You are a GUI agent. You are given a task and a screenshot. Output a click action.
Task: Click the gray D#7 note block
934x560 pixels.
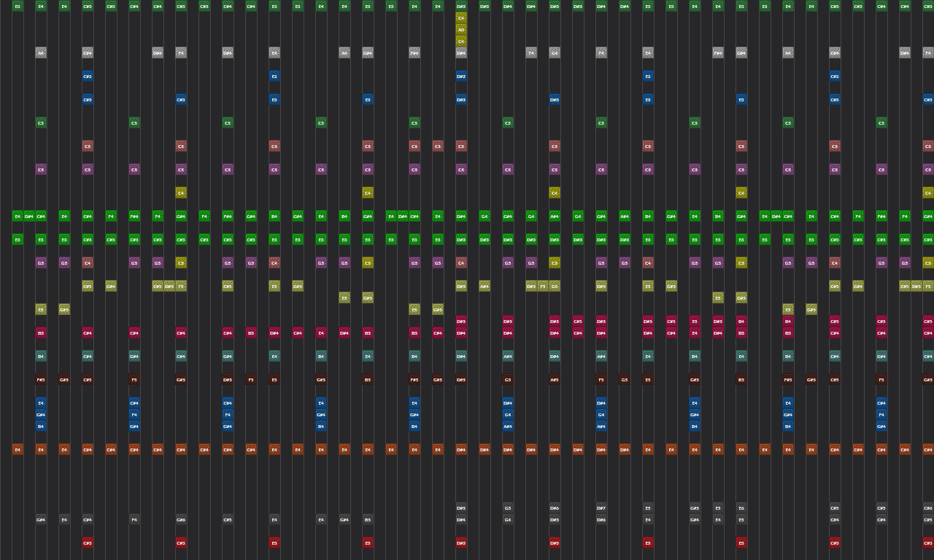(601, 508)
